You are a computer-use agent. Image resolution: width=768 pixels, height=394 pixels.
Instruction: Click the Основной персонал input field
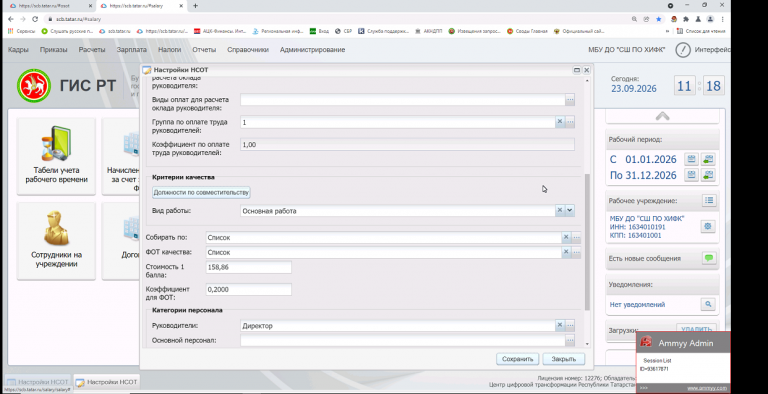pyautogui.click(x=402, y=340)
